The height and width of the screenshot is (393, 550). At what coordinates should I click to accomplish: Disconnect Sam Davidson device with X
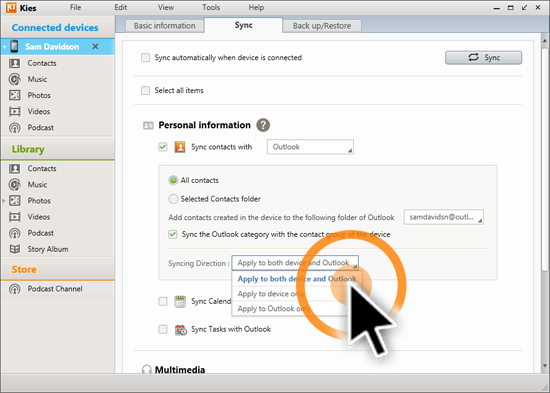(95, 46)
